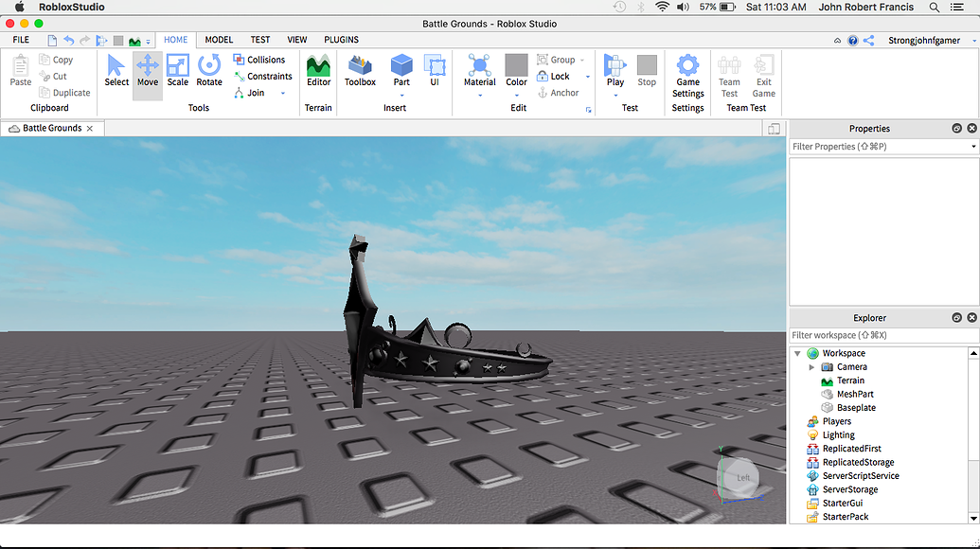Screen dimensions: 980x549
Task: Open Game Settings
Action: (x=687, y=76)
